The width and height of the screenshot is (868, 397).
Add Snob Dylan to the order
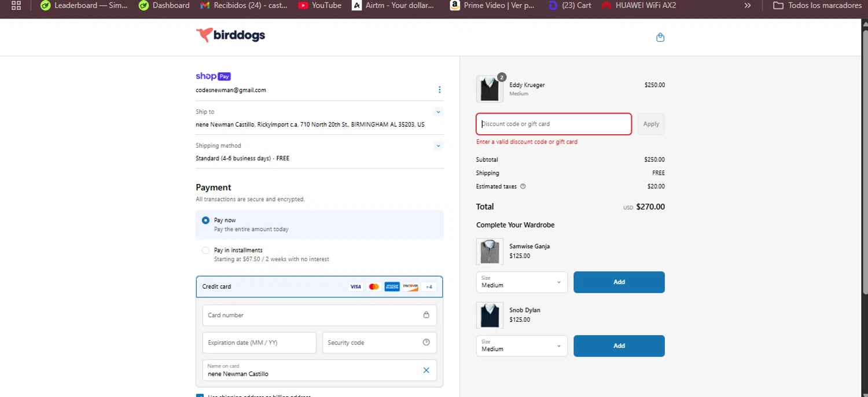point(619,346)
